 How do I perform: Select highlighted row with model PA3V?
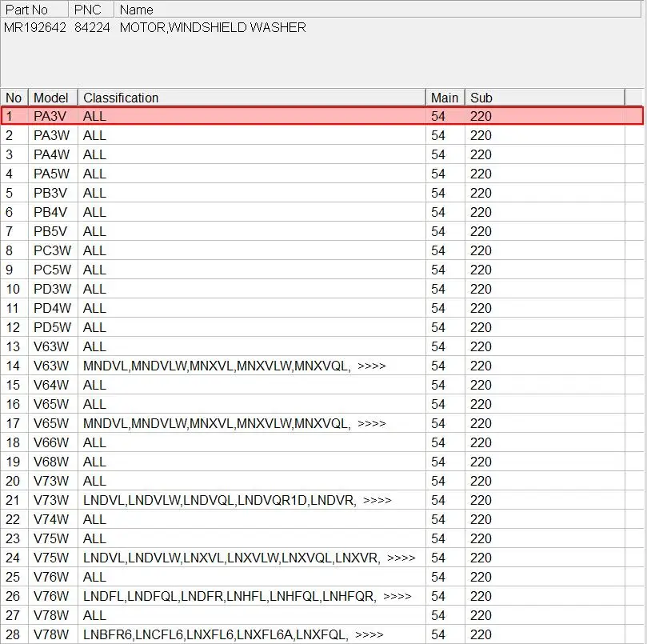(322, 116)
